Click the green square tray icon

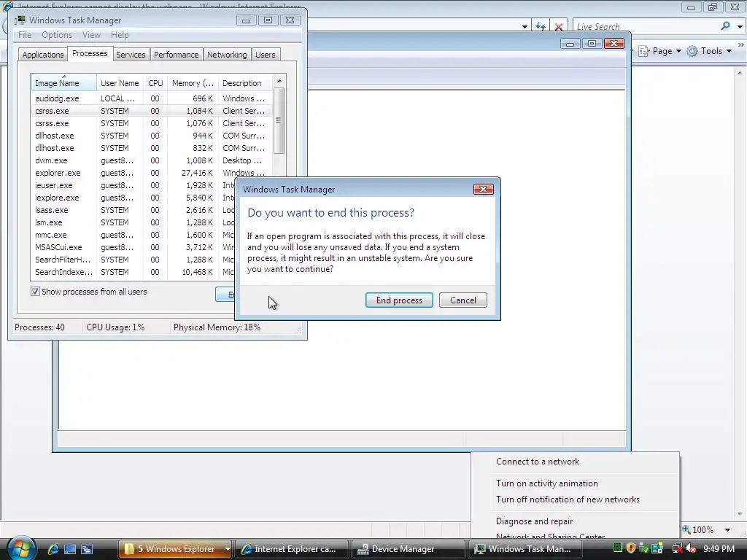tap(617, 548)
